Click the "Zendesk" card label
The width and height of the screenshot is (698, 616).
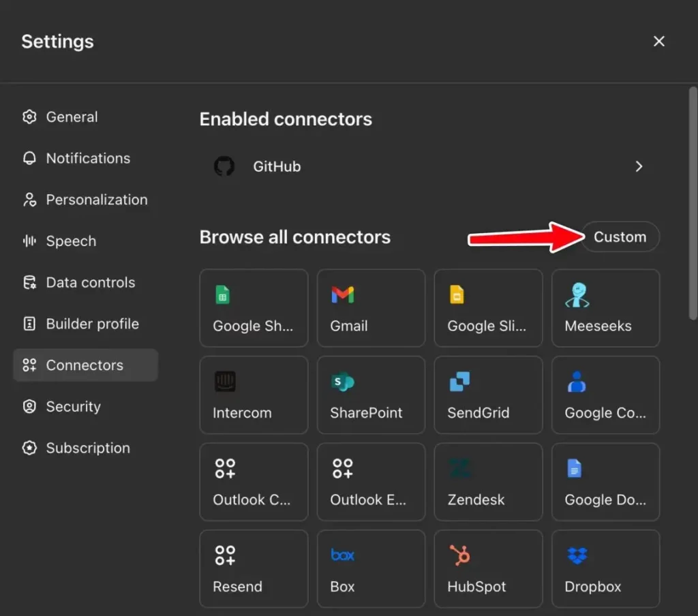coord(476,499)
